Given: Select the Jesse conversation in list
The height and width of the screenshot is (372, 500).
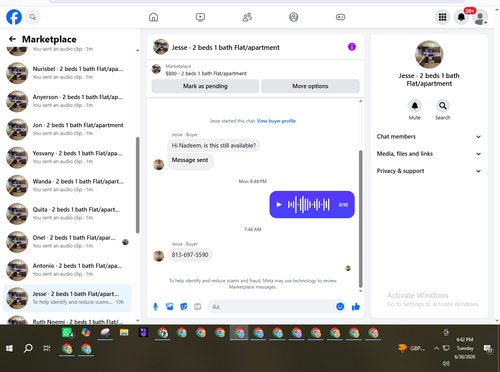Looking at the screenshot, I should click(67, 298).
